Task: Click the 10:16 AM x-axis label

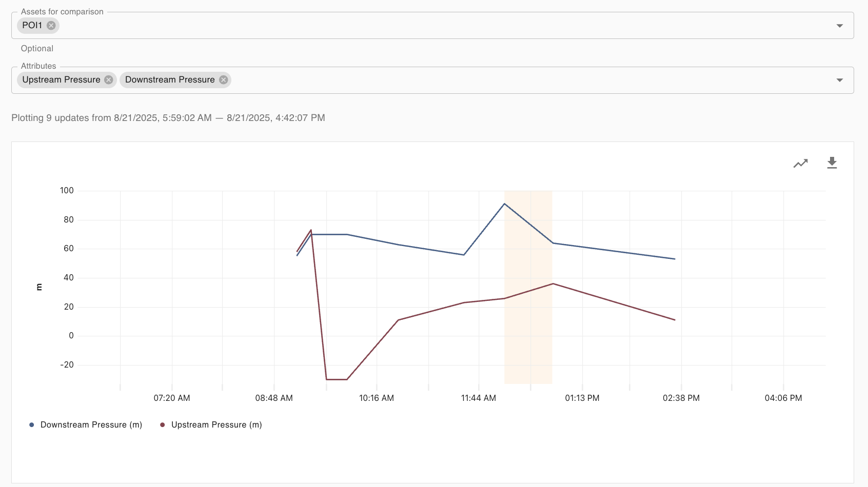Action: click(x=377, y=398)
